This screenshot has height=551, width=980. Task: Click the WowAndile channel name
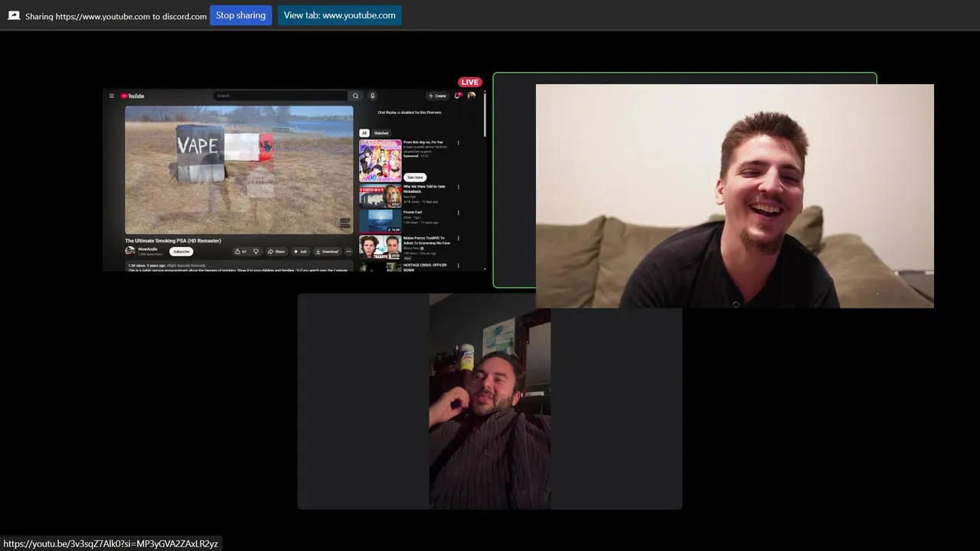coord(148,249)
